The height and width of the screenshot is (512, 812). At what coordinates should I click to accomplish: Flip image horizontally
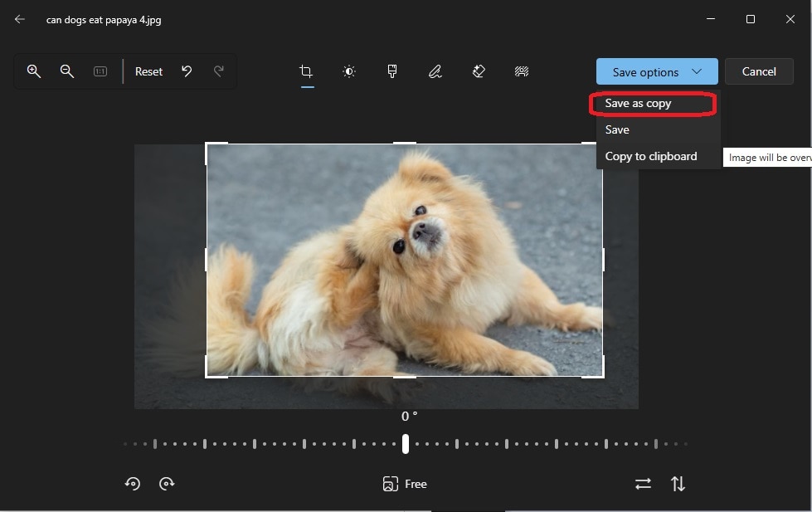click(643, 484)
